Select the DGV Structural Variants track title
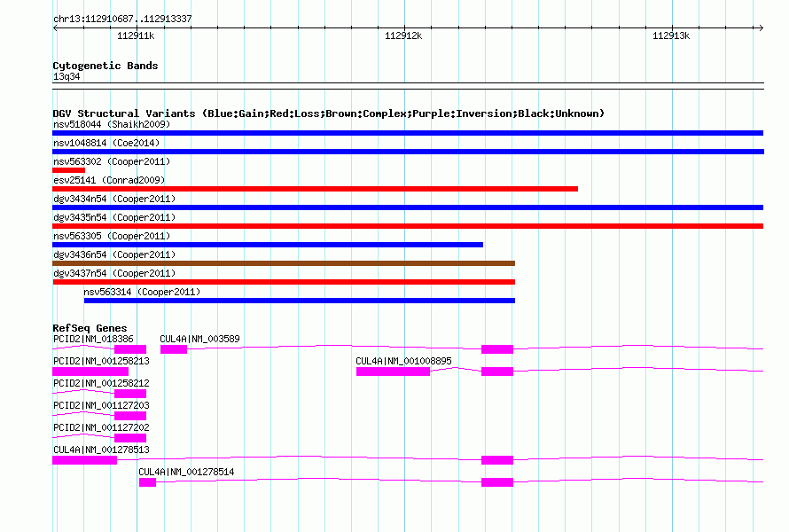Screen dimensions: 789x532 pyautogui.click(x=329, y=113)
